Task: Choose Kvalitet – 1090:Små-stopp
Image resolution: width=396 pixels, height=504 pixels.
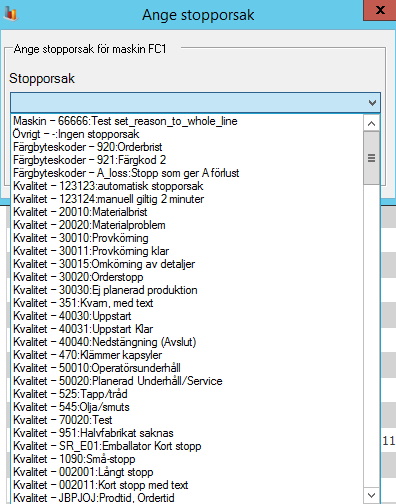Action: tap(187, 459)
